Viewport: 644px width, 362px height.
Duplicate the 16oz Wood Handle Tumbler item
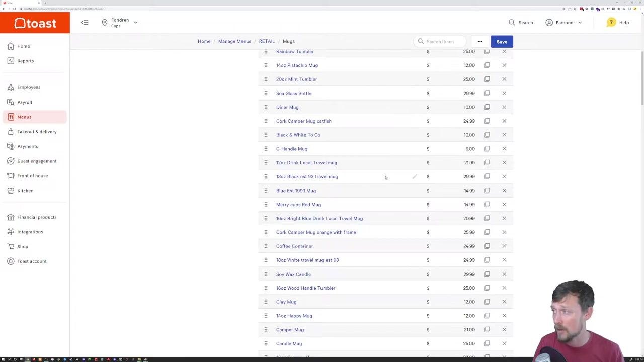pos(487,288)
